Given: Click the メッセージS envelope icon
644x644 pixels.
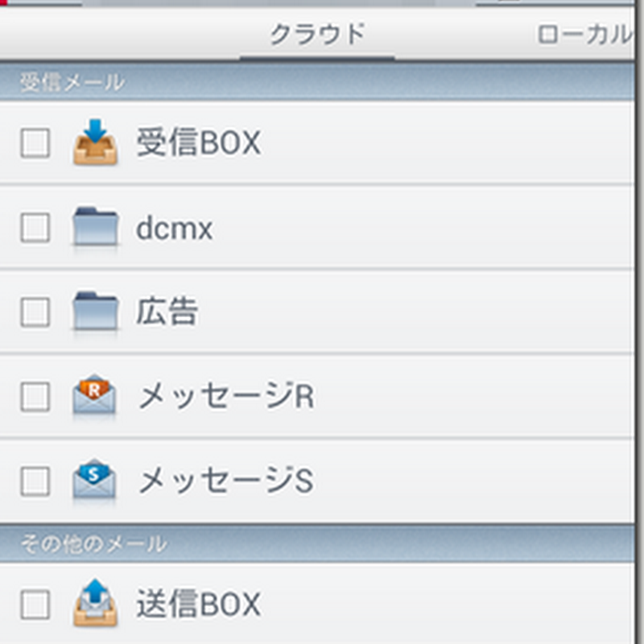Looking at the screenshot, I should point(95,481).
